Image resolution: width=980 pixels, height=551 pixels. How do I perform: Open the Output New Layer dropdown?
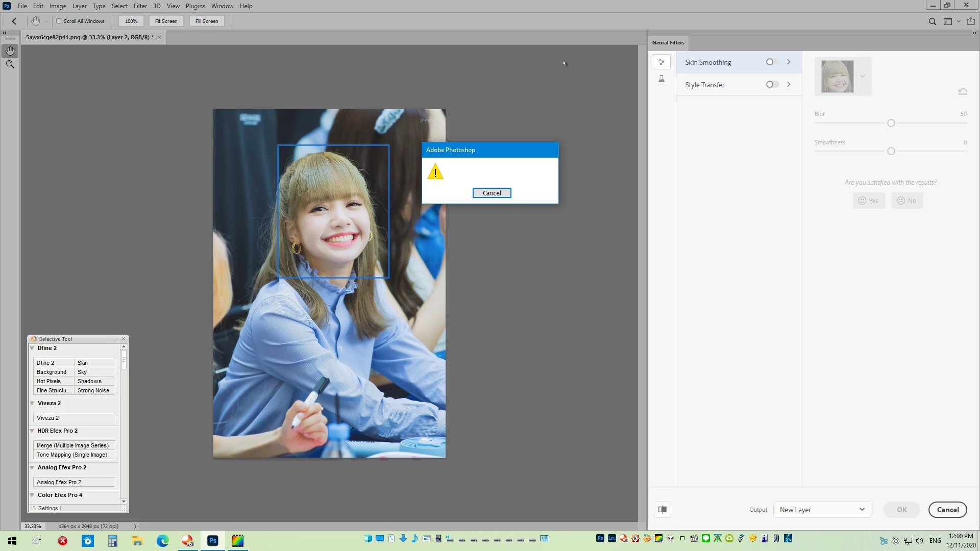[822, 510]
